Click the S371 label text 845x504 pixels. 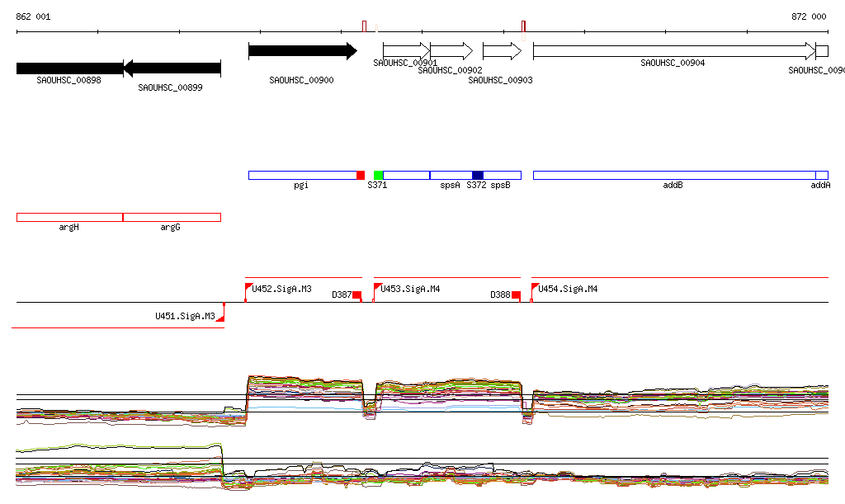[x=377, y=186]
